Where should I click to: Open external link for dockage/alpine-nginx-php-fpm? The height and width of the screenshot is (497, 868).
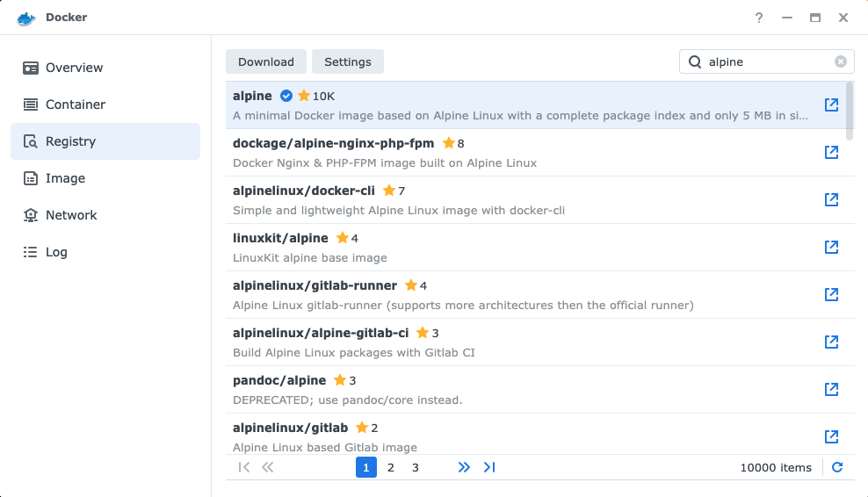point(831,152)
